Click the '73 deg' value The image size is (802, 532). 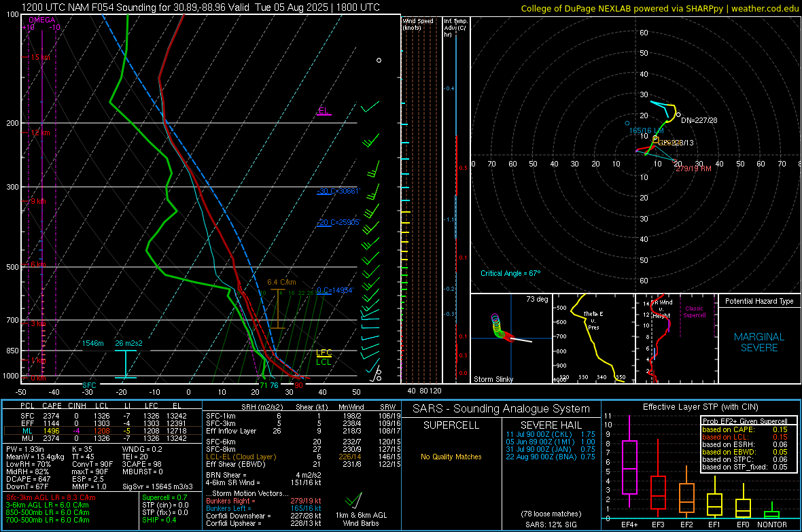tap(537, 299)
